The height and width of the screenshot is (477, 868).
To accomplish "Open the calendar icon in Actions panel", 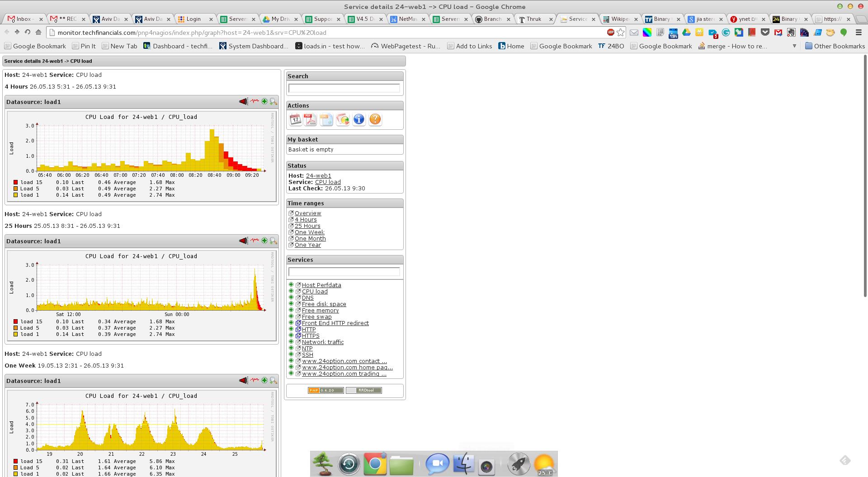I will coord(295,119).
